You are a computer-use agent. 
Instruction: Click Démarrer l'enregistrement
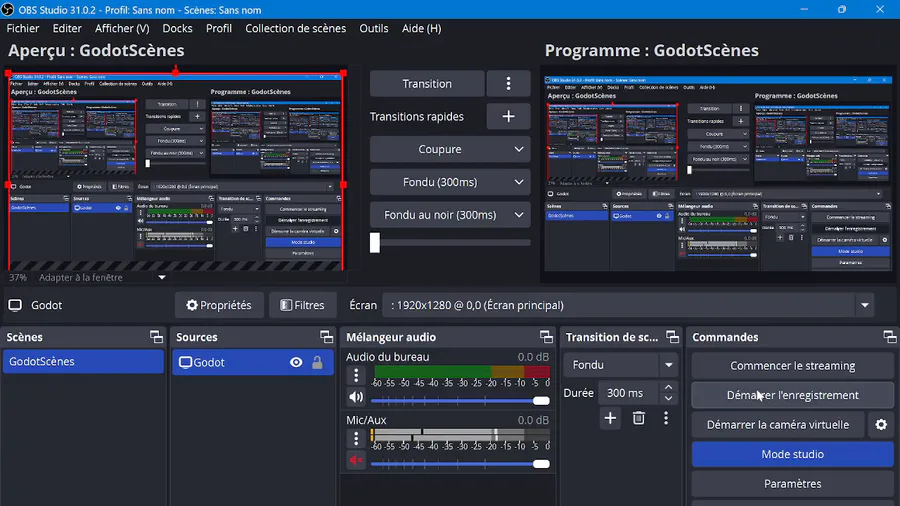pos(792,395)
